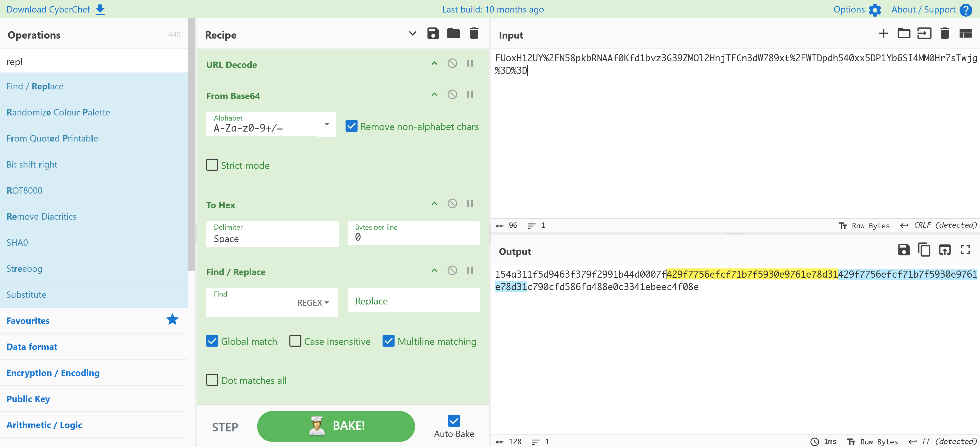Open the Download CyberChef link
This screenshot has height=447, width=980.
(x=48, y=9)
